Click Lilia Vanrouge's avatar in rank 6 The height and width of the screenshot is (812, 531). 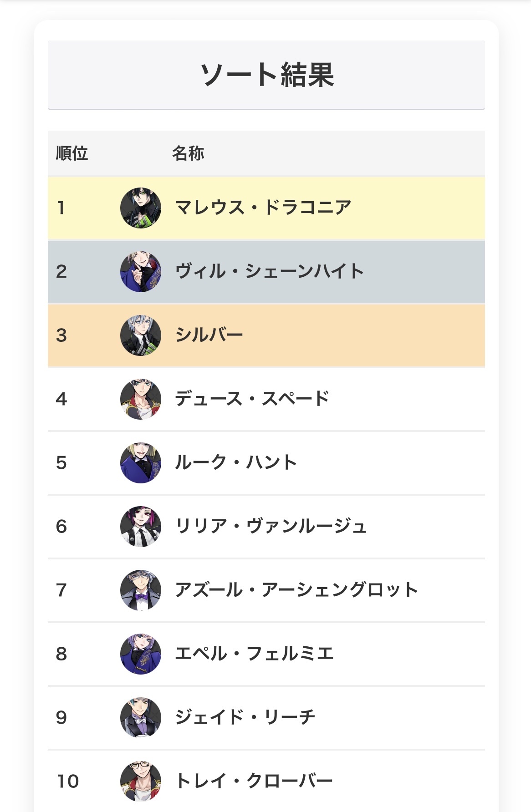tap(141, 527)
